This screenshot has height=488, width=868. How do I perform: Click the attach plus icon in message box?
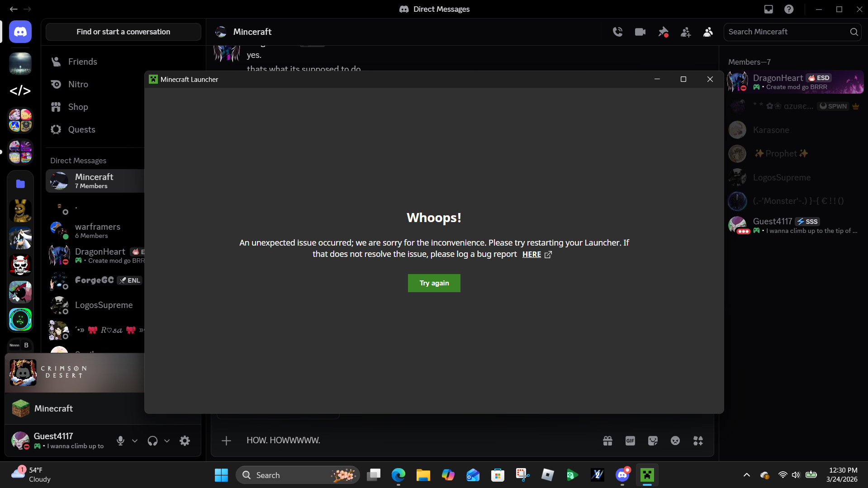(x=226, y=441)
